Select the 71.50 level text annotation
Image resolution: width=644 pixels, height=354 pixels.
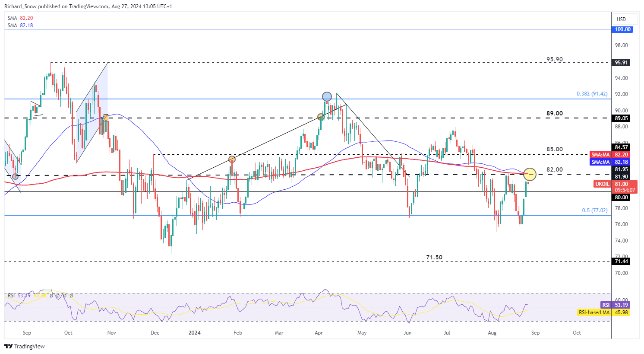pyautogui.click(x=434, y=257)
